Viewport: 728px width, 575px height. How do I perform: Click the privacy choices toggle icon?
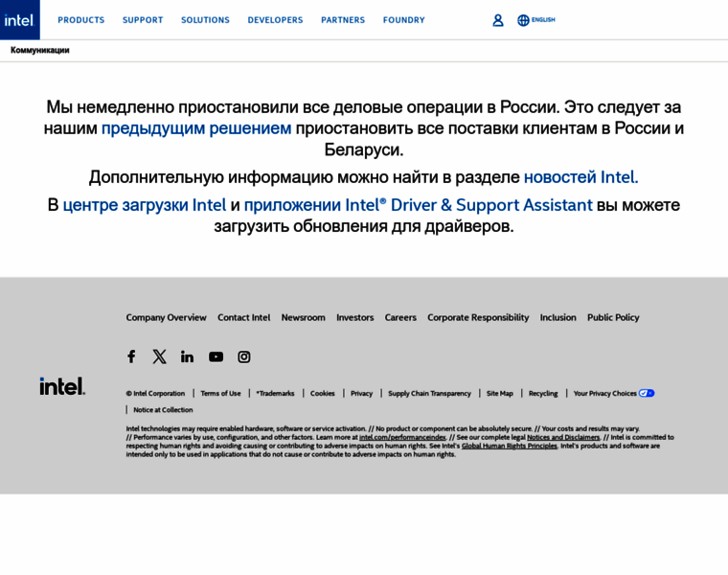pyautogui.click(x=647, y=394)
